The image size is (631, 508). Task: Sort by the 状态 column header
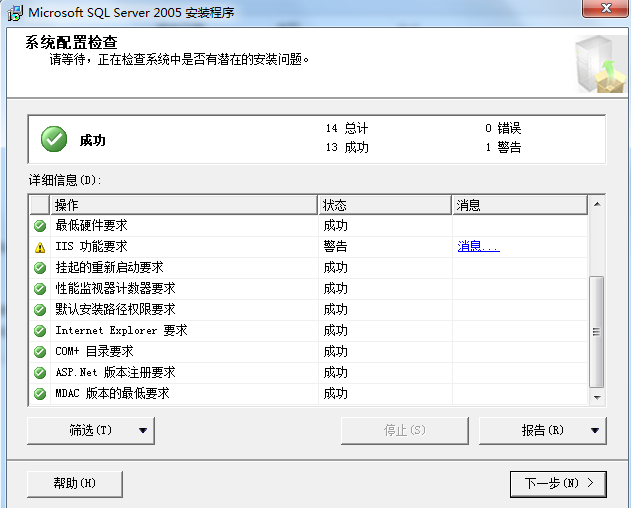385,205
